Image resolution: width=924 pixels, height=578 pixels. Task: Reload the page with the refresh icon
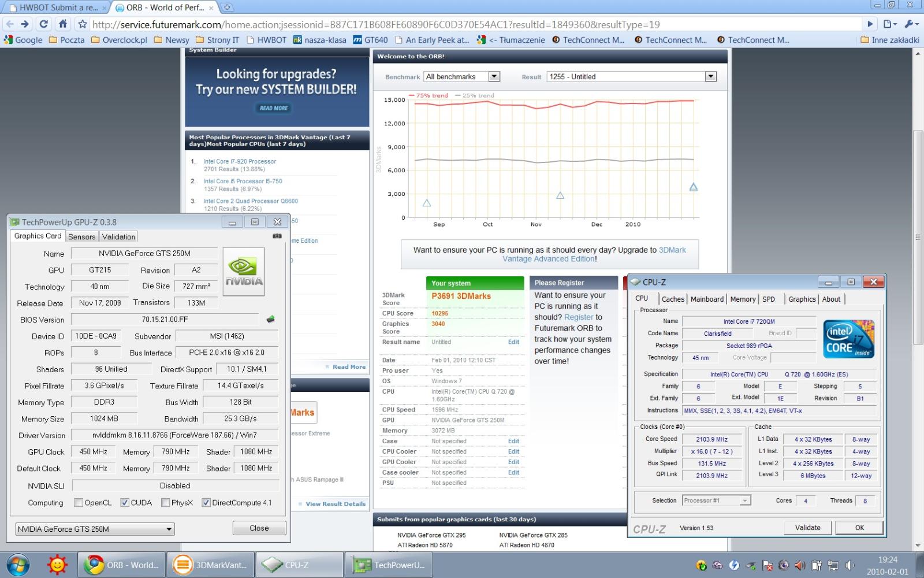(44, 24)
